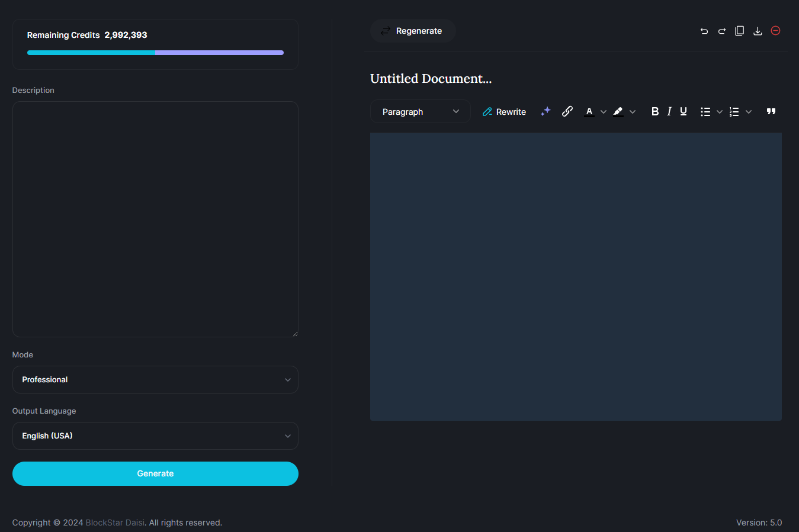Click the Generate button

click(x=155, y=473)
